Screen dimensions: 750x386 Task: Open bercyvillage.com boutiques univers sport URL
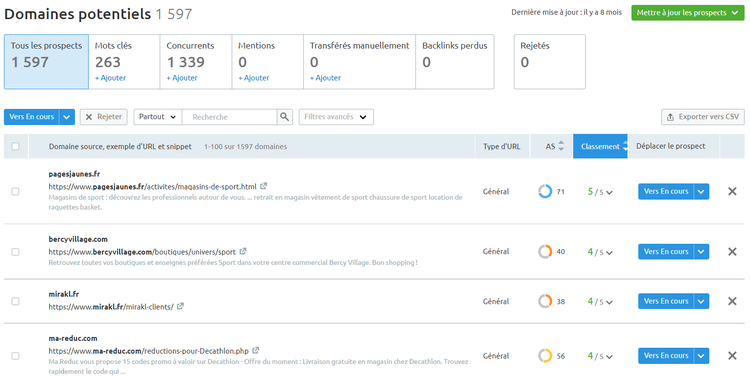(x=142, y=252)
